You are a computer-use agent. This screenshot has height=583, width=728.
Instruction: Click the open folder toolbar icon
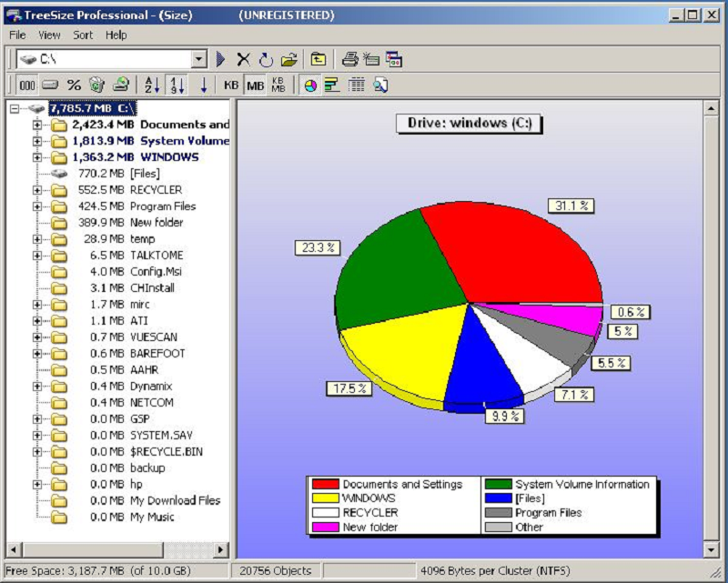(288, 60)
